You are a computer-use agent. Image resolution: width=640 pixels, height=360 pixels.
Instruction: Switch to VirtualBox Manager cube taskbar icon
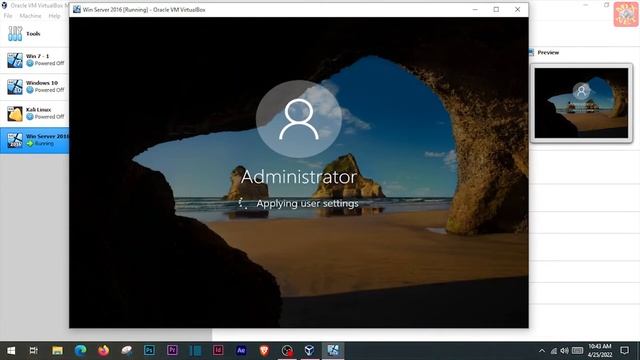tap(309, 351)
